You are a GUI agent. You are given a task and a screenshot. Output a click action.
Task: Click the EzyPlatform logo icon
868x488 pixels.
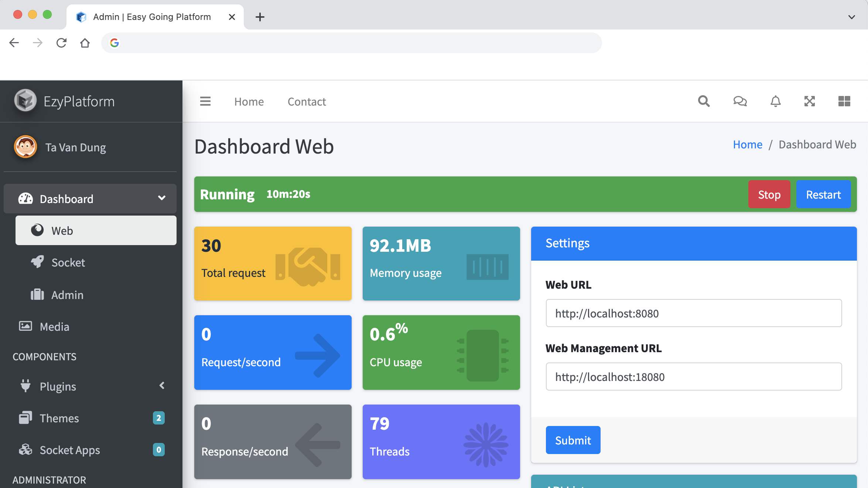pos(25,101)
